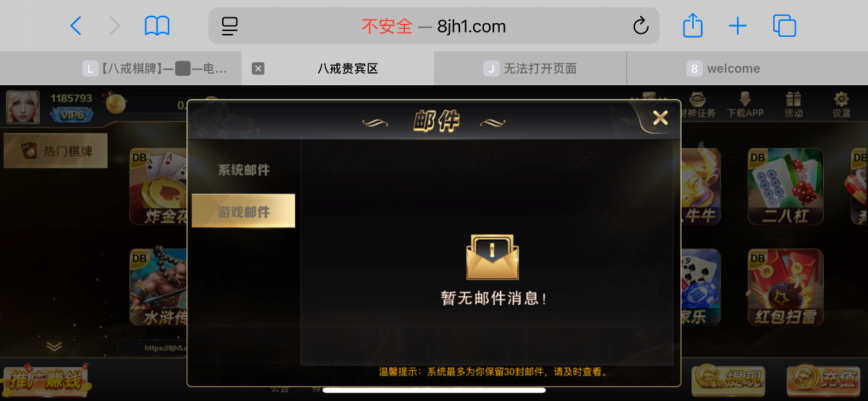Close the 八戒贵宾区 browser tab
Image resolution: width=868 pixels, height=401 pixels.
pyautogui.click(x=258, y=69)
